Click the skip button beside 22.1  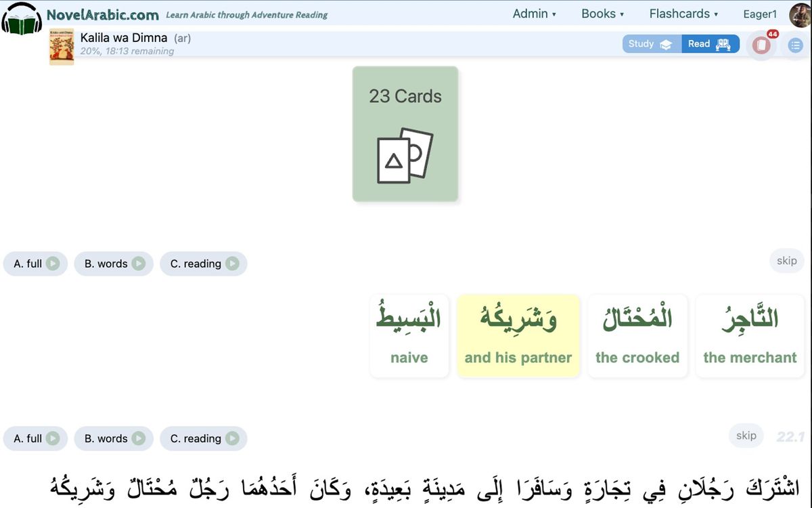(x=746, y=436)
